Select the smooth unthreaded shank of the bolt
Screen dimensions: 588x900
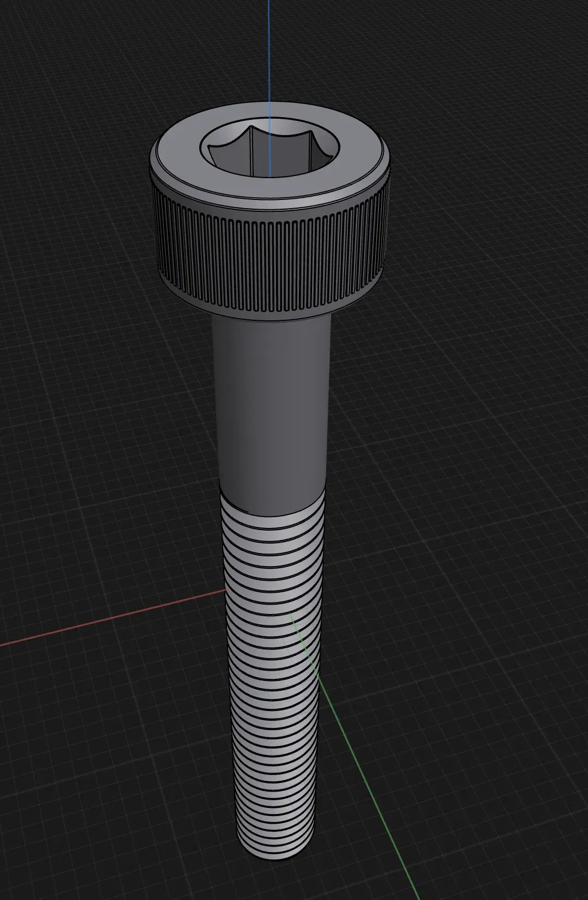point(272,414)
